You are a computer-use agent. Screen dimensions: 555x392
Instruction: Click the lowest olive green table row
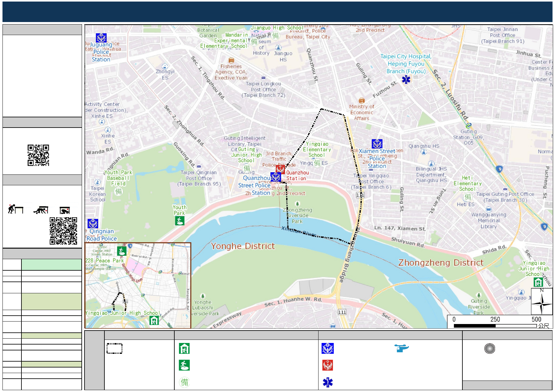coord(52,364)
